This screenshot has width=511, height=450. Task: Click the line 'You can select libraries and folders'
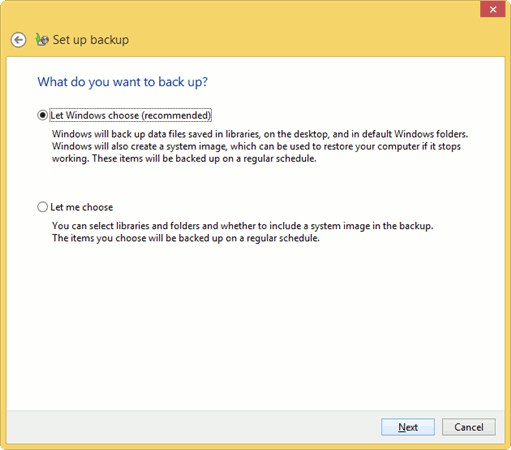click(243, 226)
